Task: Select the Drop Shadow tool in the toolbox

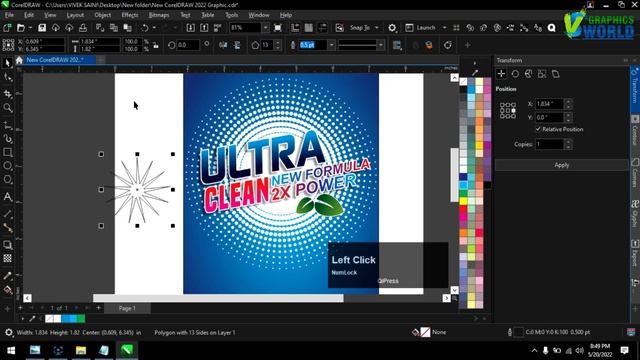Action: [x=7, y=245]
